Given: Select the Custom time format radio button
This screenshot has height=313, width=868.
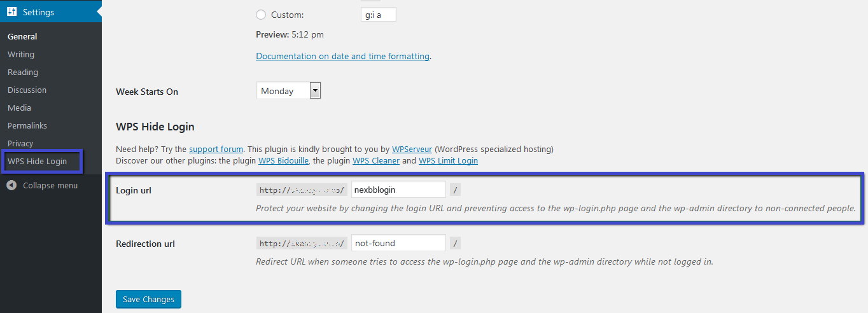Looking at the screenshot, I should (x=261, y=15).
